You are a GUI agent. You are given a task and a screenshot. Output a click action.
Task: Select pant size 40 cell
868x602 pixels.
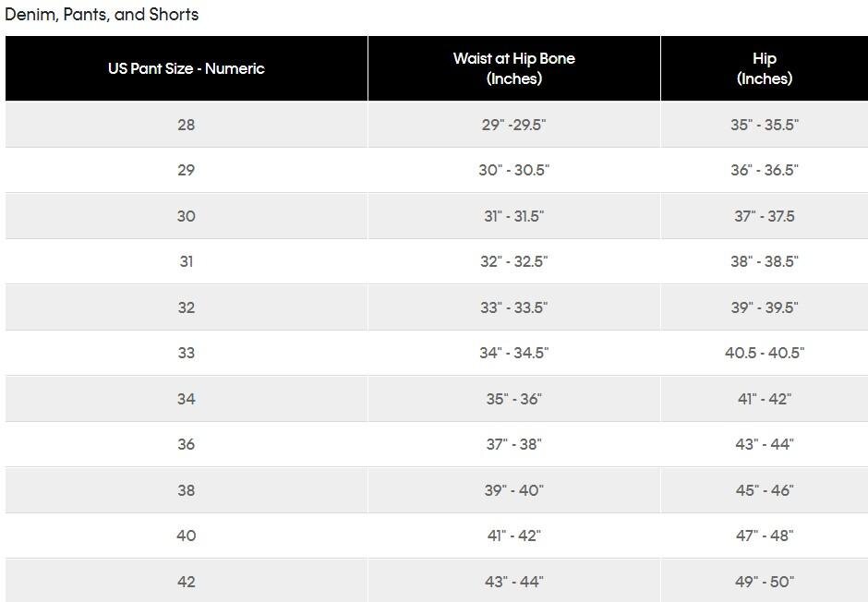click(x=186, y=536)
